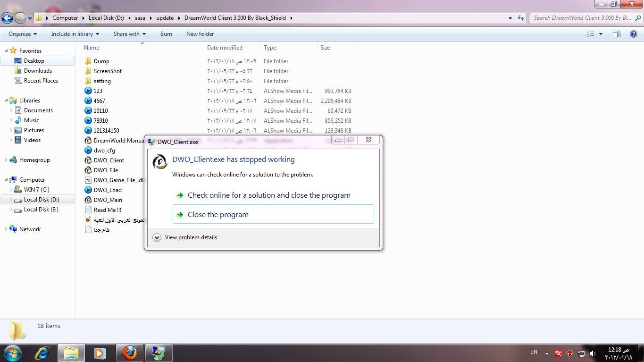Viewport: 644px width, 362px height.
Task: Select the Read Me !!! text file icon
Action: tap(88, 210)
